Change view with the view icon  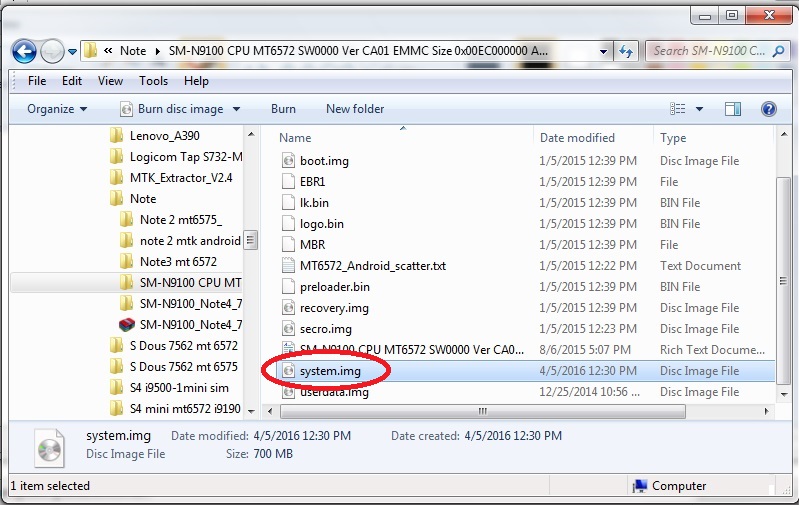point(677,109)
